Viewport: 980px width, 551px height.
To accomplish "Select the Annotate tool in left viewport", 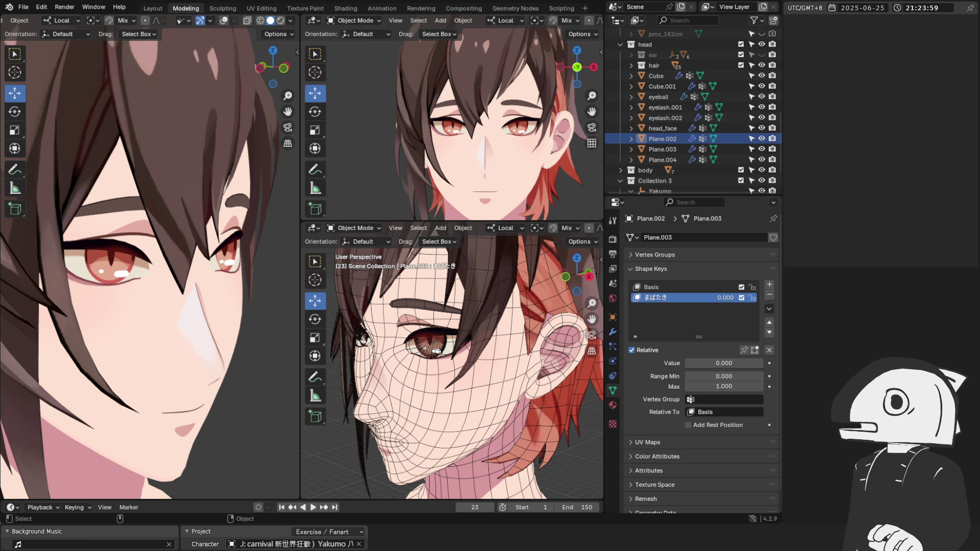I will (15, 169).
